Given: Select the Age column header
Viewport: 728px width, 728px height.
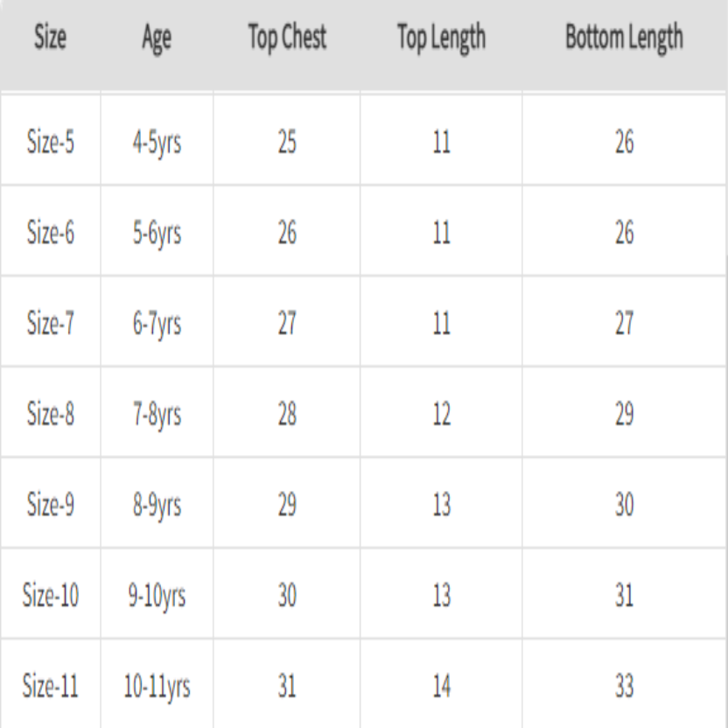Looking at the screenshot, I should pos(157,38).
